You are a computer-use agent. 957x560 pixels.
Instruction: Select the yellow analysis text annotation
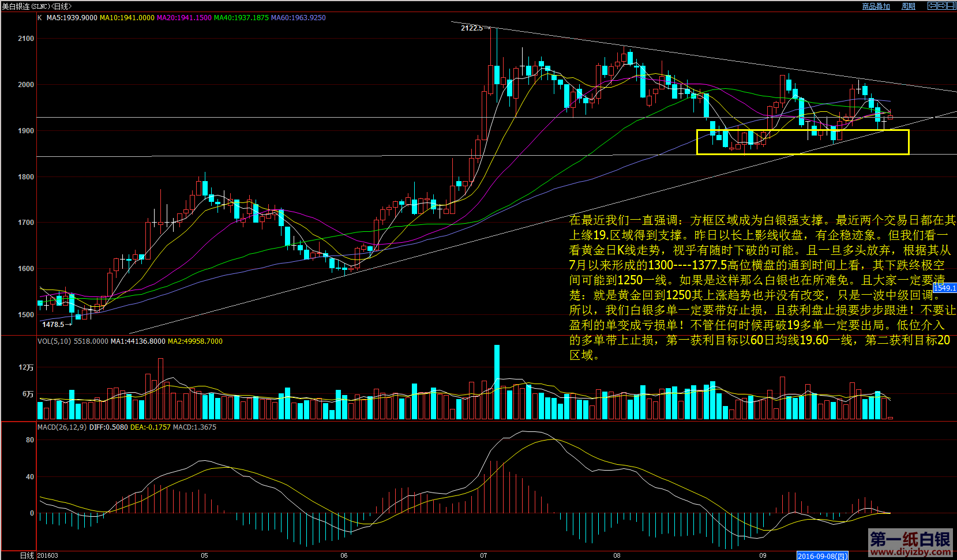tap(761, 287)
